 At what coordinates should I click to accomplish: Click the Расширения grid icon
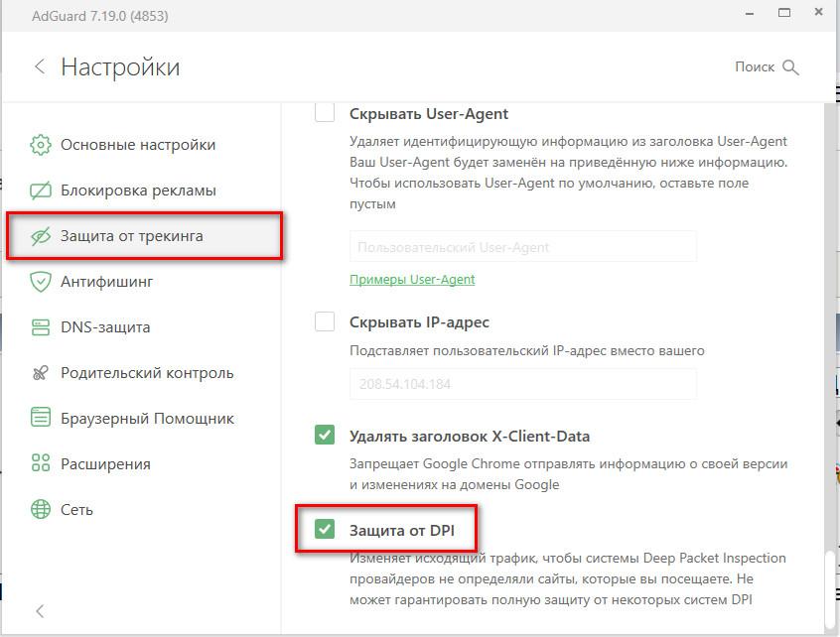pos(41,464)
